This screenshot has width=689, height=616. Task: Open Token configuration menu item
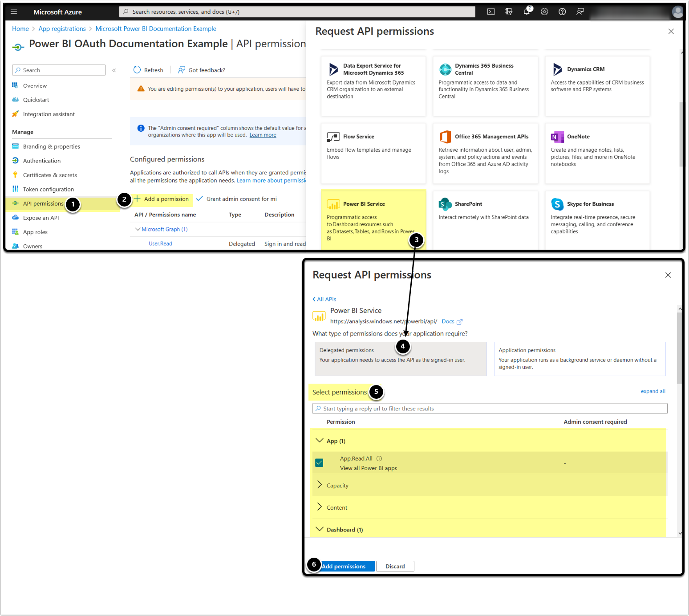tap(49, 189)
